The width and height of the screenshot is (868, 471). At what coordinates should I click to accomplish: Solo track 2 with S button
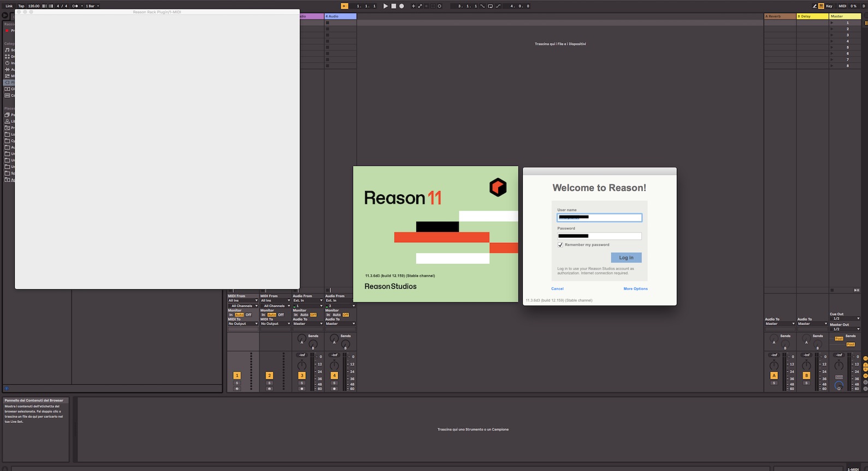coord(269,383)
